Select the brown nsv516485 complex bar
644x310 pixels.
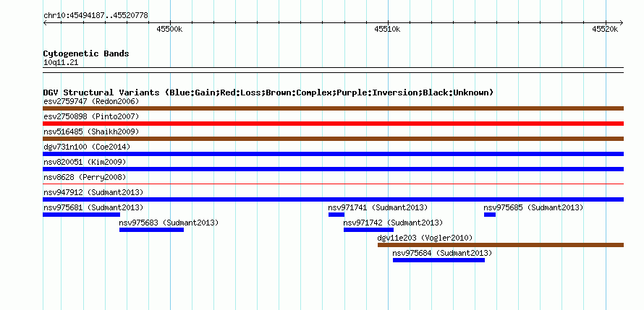[333, 139]
